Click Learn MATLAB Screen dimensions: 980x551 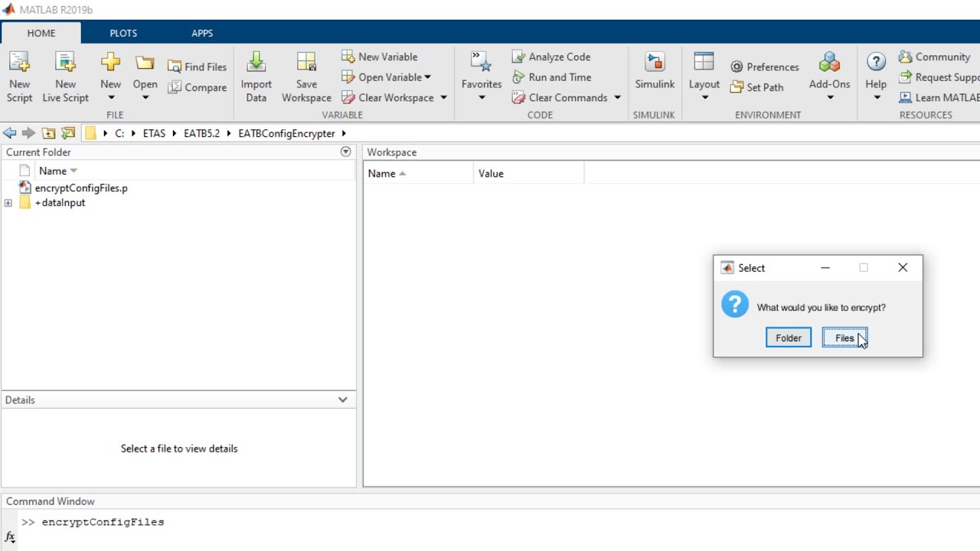coord(939,98)
